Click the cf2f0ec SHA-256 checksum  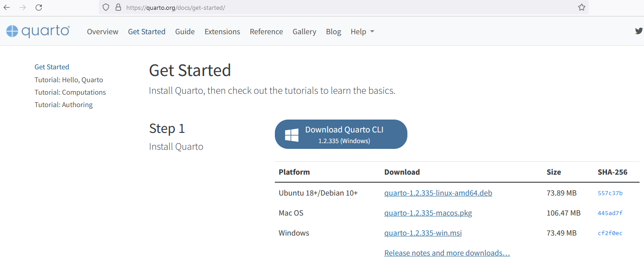[610, 233]
